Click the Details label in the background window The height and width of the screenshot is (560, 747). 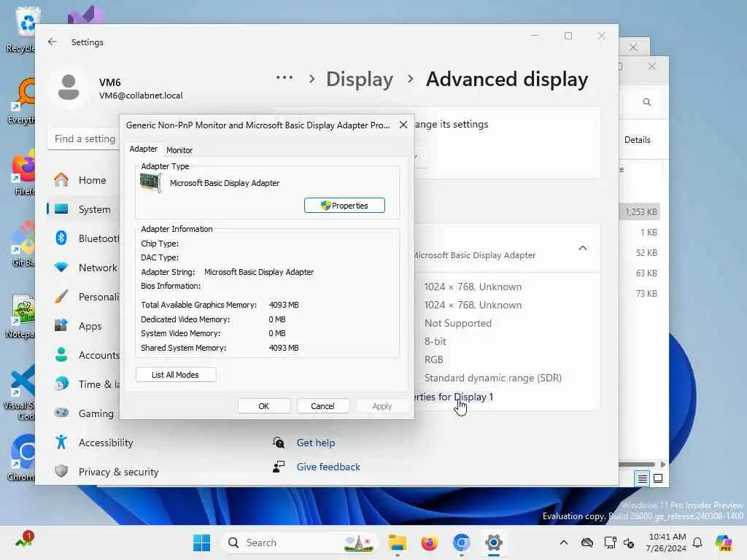tap(638, 139)
